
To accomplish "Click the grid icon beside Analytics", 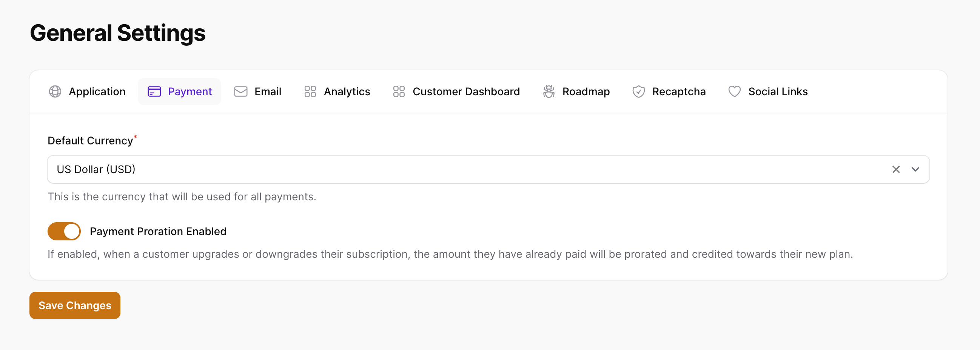I will coord(310,92).
